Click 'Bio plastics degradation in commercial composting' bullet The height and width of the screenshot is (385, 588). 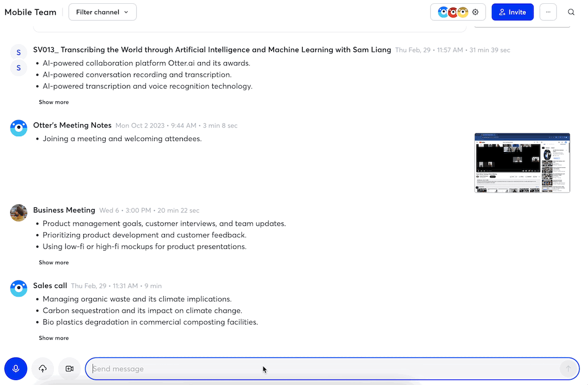(x=150, y=322)
